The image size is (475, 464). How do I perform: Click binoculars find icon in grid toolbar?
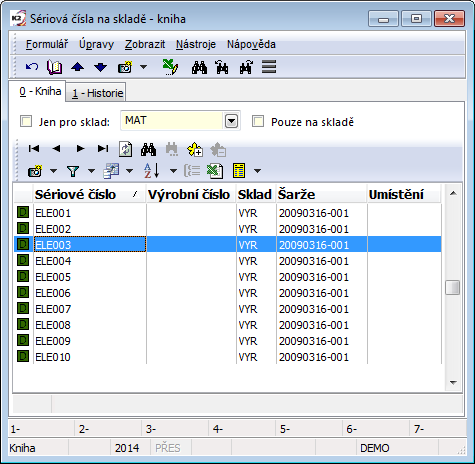pyautogui.click(x=148, y=149)
